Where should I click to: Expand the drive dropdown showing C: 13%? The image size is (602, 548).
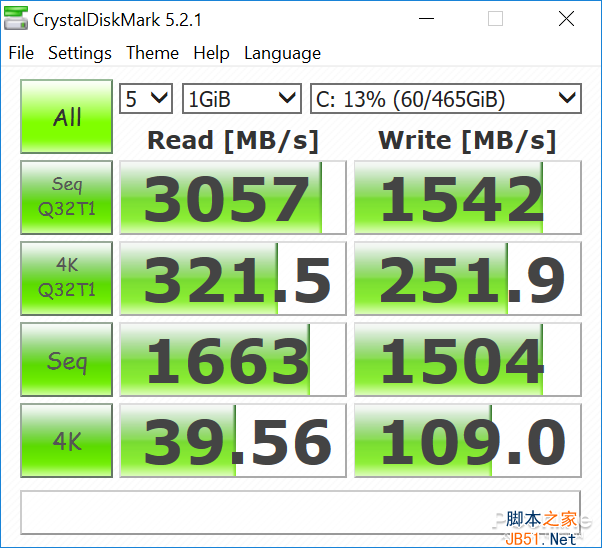coord(446,99)
